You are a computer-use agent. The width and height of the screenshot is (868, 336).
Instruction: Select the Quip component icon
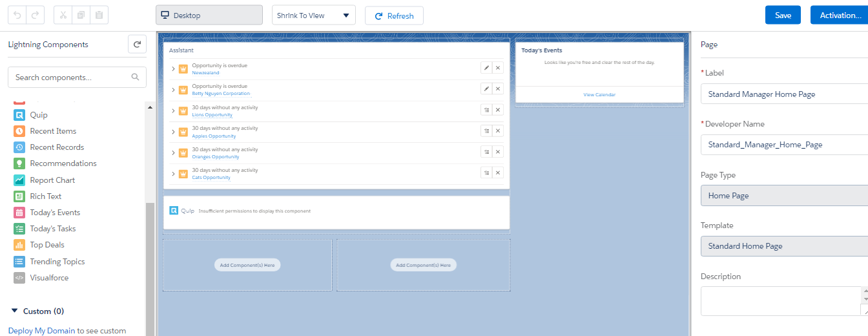[19, 115]
